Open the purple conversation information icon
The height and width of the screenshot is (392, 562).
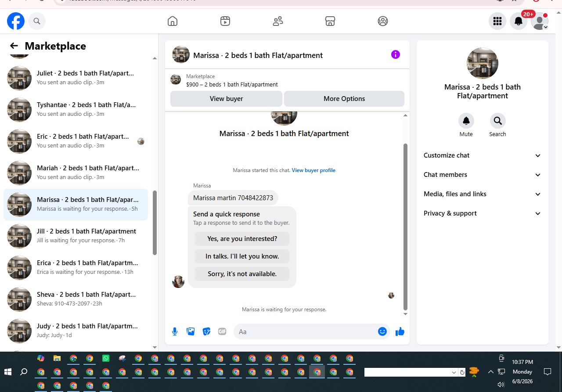[396, 54]
